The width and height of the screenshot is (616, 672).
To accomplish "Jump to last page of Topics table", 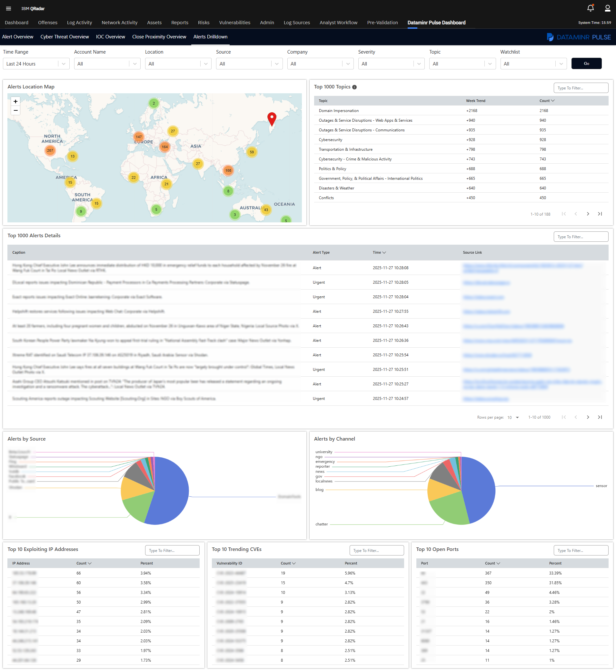I will tap(600, 214).
